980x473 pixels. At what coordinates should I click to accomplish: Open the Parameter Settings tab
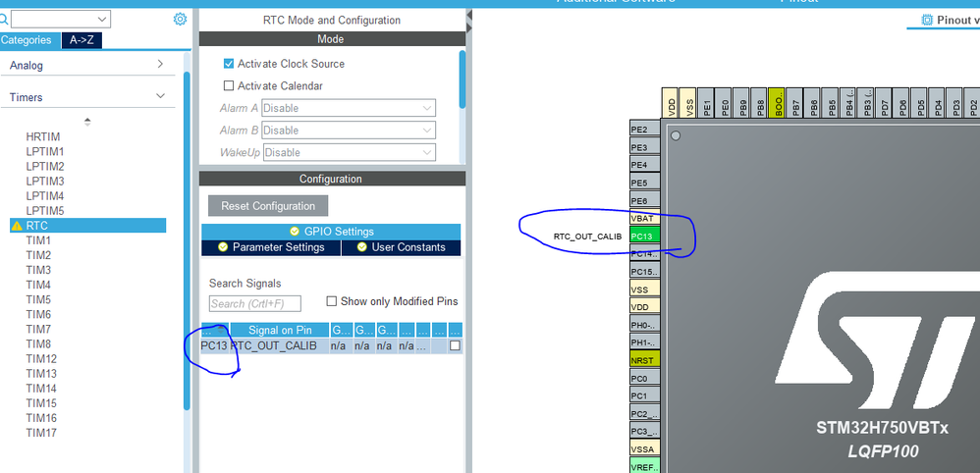(x=271, y=247)
